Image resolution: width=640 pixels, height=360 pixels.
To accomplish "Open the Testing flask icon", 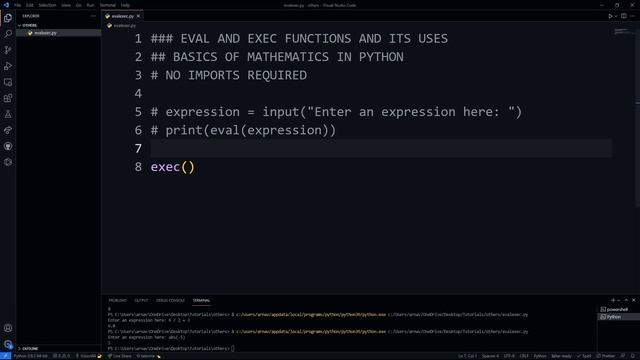I will [8, 114].
